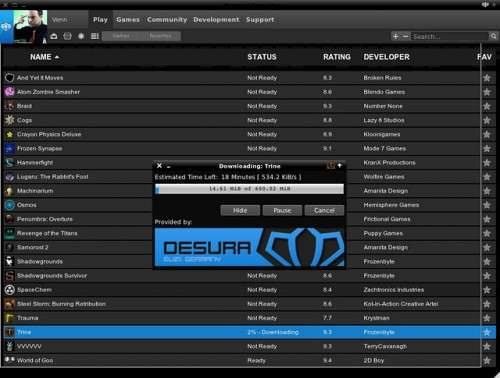Favorite And Yet It Moves with its star
The height and width of the screenshot is (378, 500).
487,78
